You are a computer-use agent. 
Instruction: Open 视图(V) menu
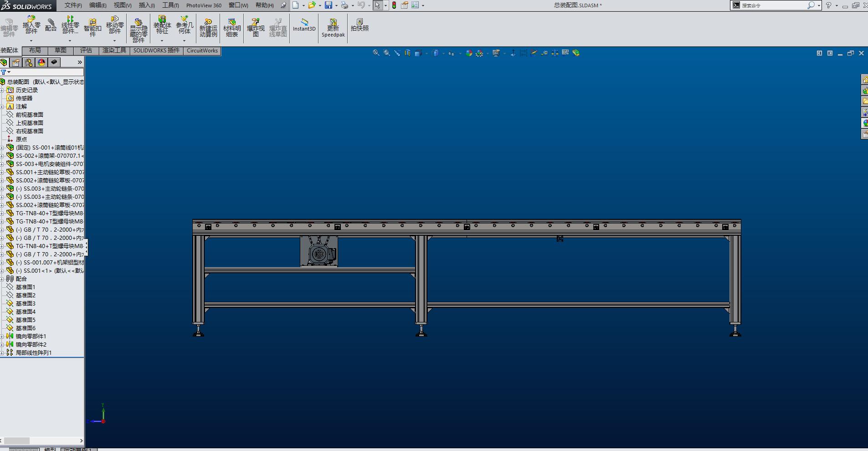(123, 5)
